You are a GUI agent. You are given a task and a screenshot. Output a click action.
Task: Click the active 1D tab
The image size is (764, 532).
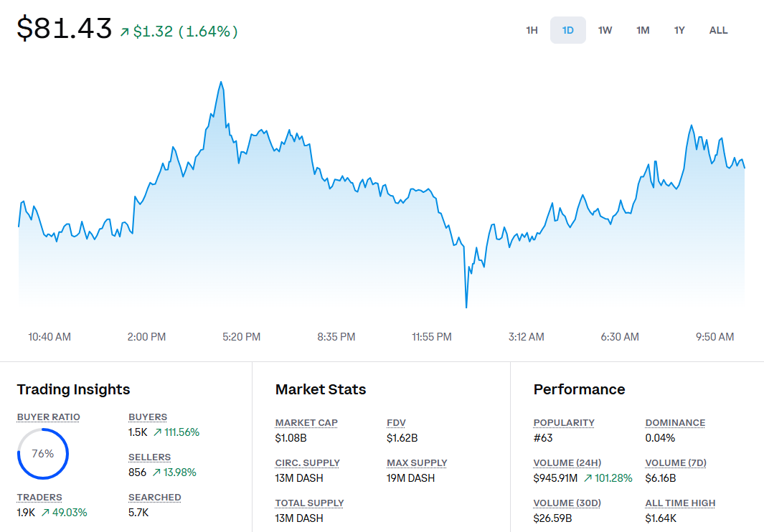[568, 30]
